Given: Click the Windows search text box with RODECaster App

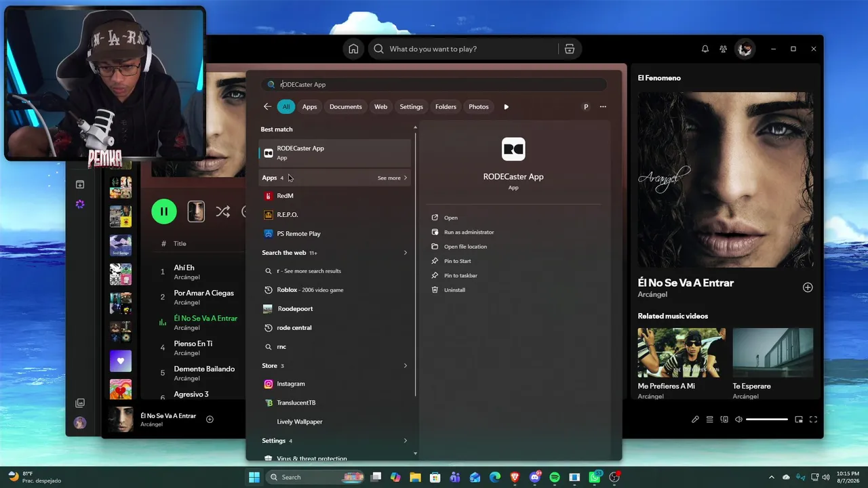Looking at the screenshot, I should click(x=434, y=85).
